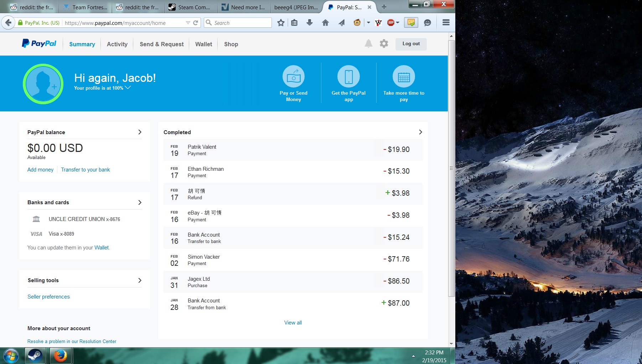Viewport: 642px width, 364px height.
Task: Click the profile avatar picture
Action: (43, 84)
